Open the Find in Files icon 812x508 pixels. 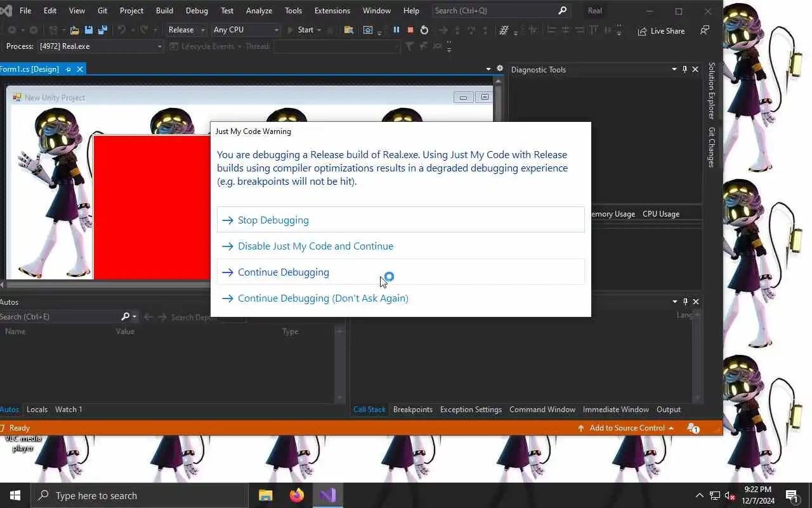[348, 30]
